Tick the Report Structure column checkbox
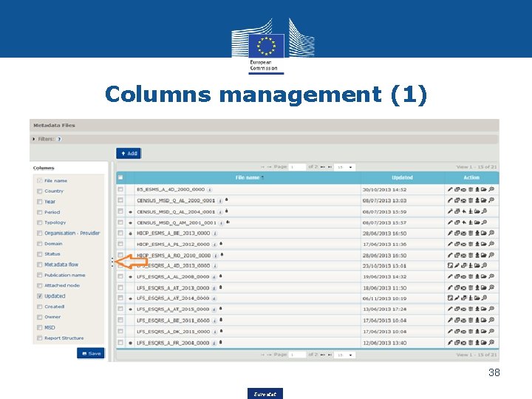 click(x=39, y=338)
